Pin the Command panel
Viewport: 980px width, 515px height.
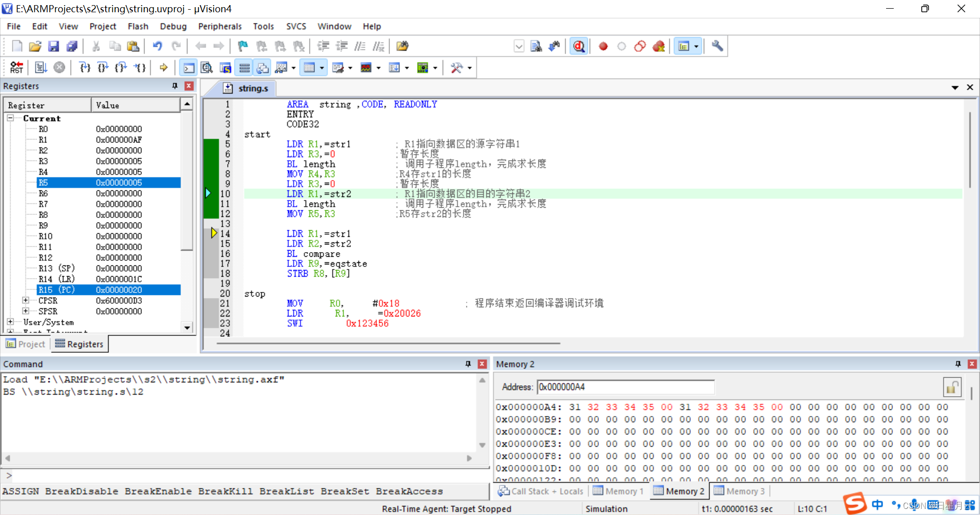click(x=468, y=364)
